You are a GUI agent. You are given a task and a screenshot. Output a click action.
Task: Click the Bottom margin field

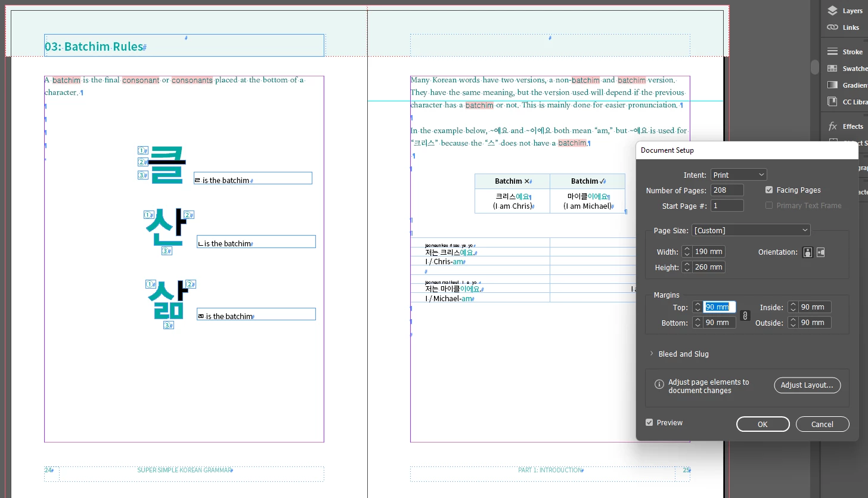pyautogui.click(x=720, y=323)
